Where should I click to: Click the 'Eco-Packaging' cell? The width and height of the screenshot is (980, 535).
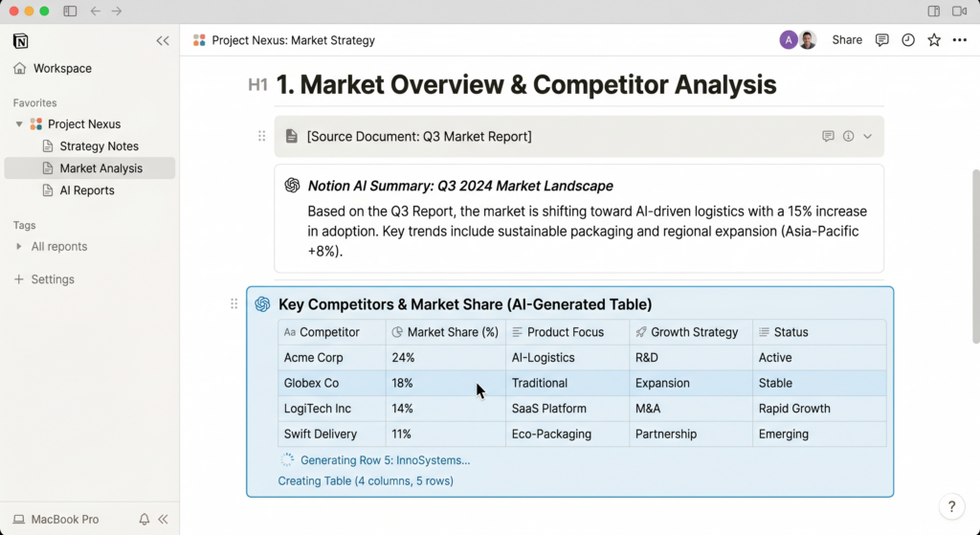pos(568,435)
